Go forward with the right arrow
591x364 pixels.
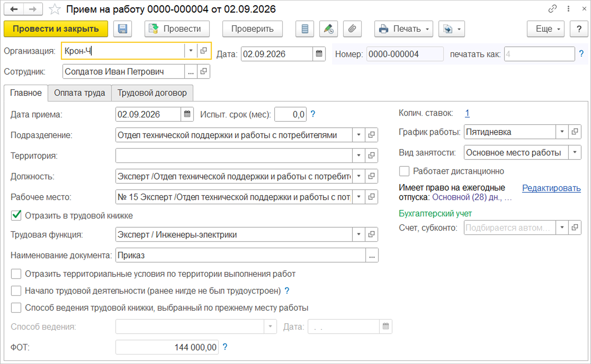(33, 9)
